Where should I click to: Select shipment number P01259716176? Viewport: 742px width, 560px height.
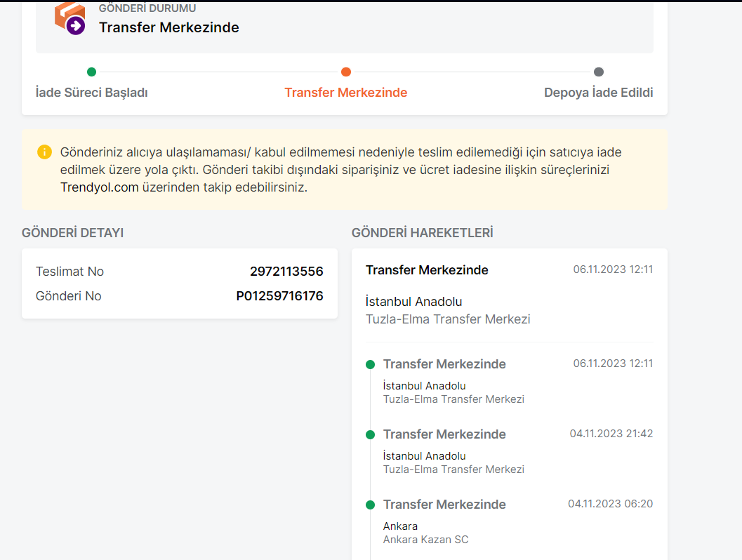coord(279,296)
